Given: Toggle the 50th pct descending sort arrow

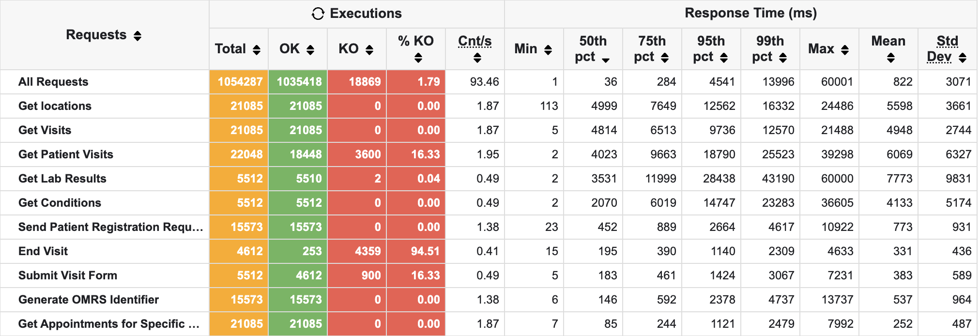Looking at the screenshot, I should pyautogui.click(x=605, y=60).
